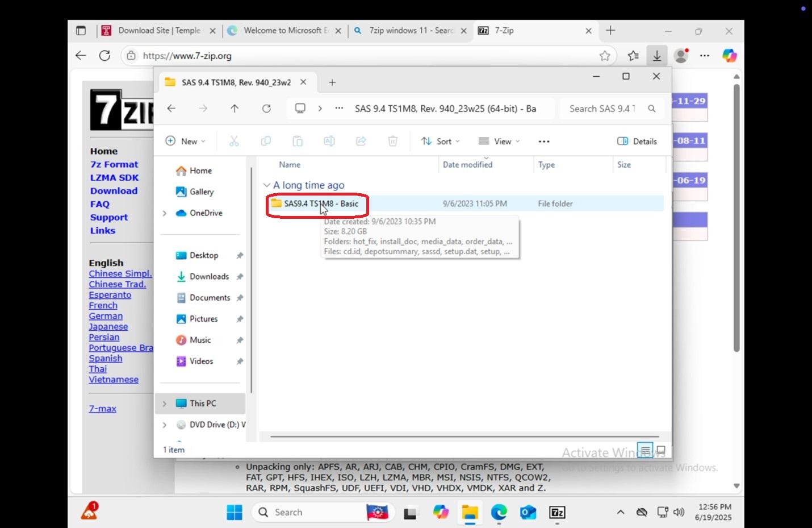
Task: Add a new File Explorer tab
Action: click(332, 82)
